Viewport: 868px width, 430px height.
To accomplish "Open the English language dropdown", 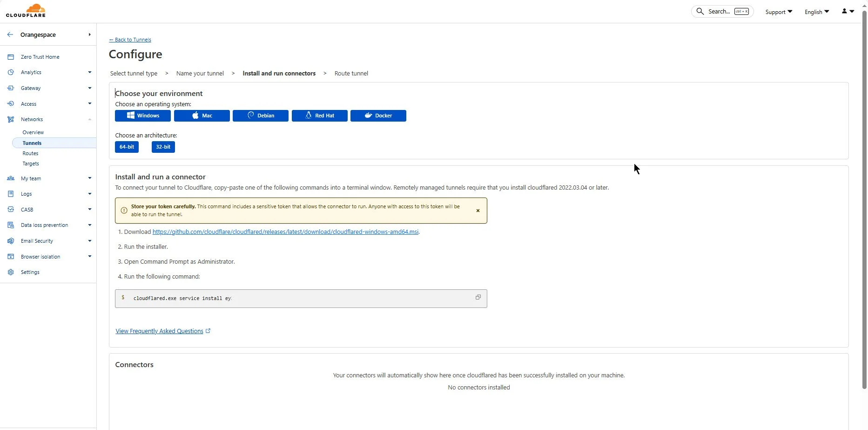I will 817,12.
